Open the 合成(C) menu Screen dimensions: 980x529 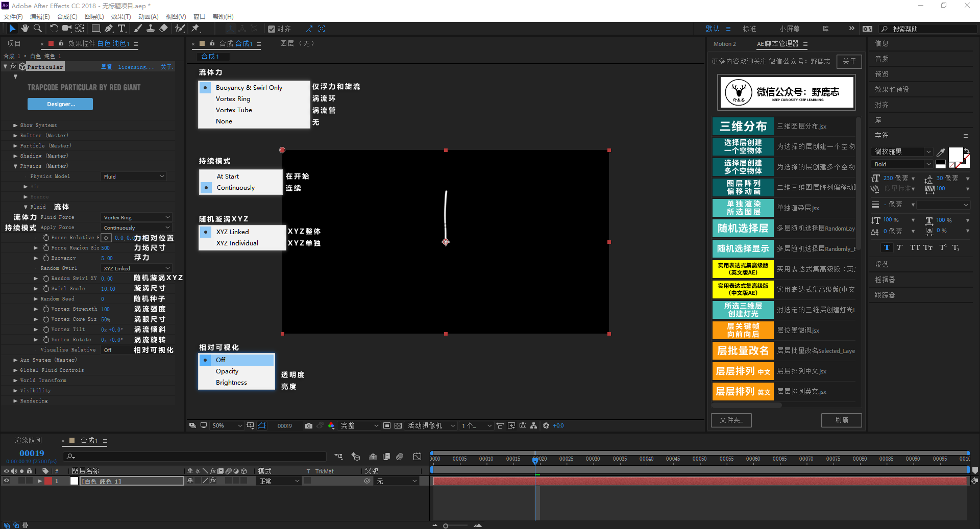coord(67,16)
